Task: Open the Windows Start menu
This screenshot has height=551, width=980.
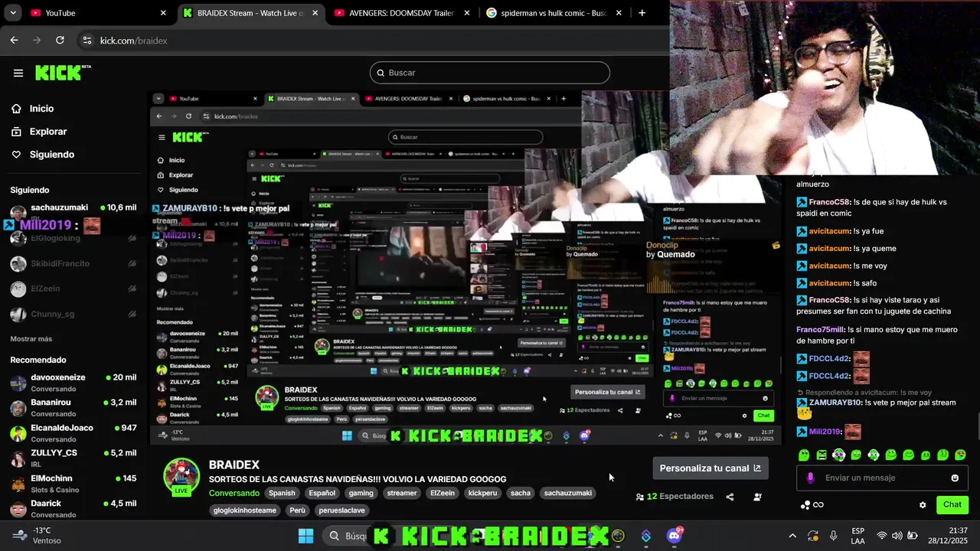Action: point(305,536)
